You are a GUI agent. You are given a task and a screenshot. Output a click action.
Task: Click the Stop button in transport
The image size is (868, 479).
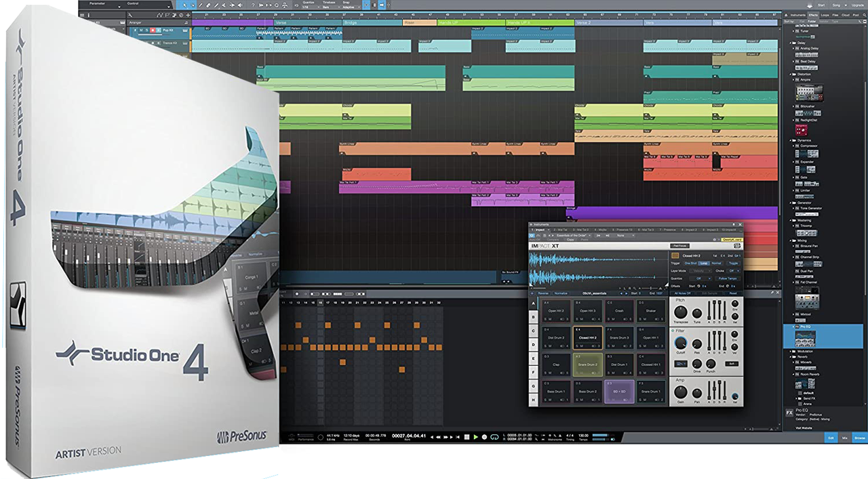467,437
